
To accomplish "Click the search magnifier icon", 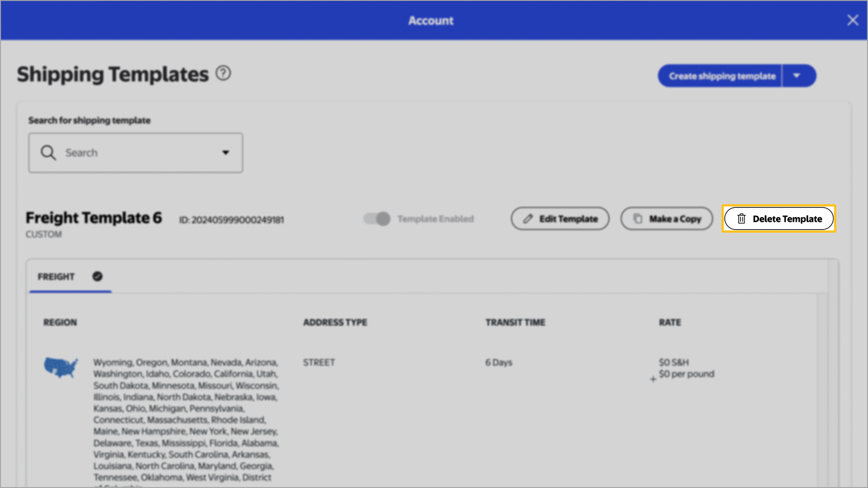I will click(x=48, y=153).
